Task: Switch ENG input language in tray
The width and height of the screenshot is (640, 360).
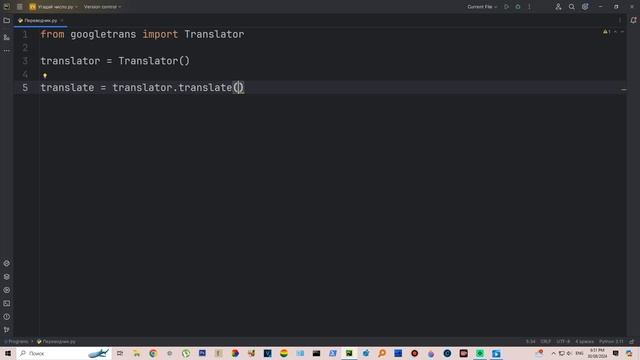Action: click(579, 353)
